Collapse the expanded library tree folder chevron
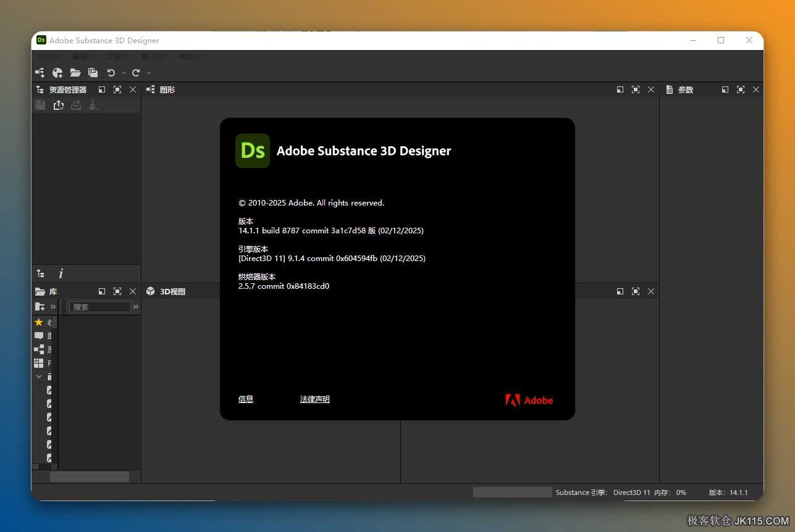 tap(39, 376)
